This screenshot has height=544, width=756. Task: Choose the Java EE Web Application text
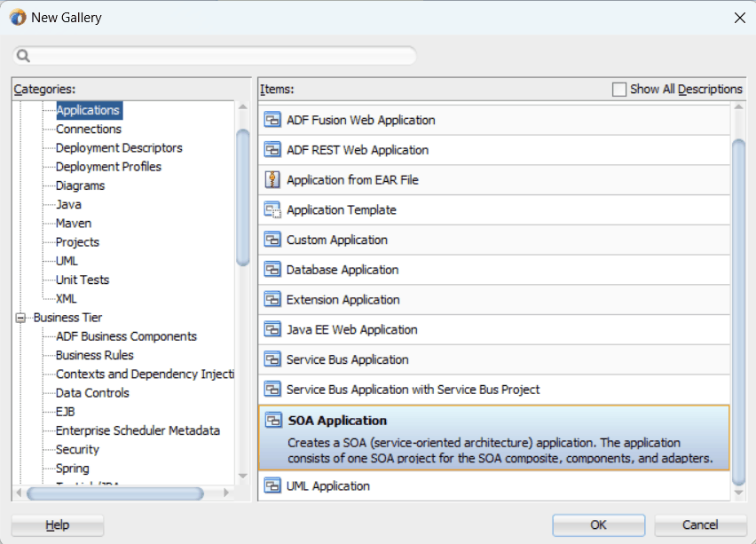pos(352,329)
